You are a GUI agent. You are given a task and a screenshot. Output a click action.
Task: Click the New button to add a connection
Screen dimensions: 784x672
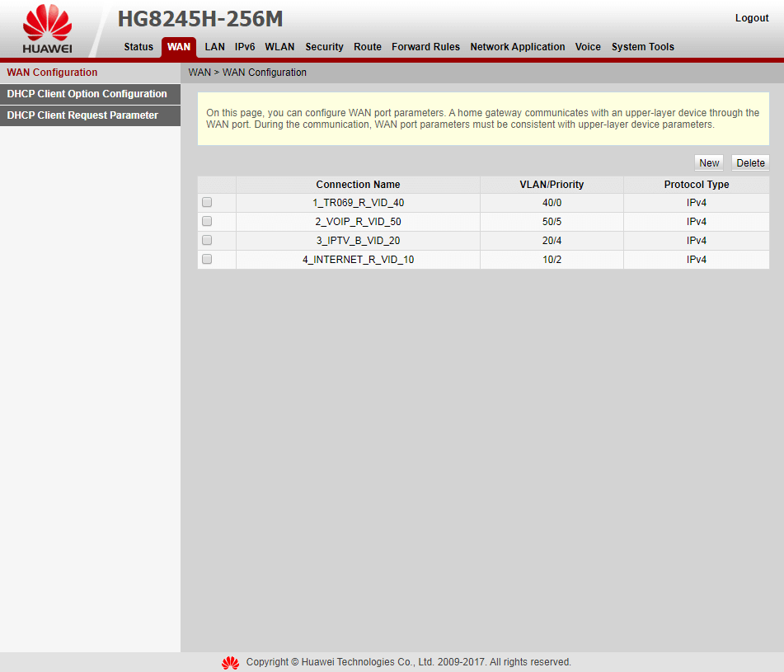click(x=708, y=162)
